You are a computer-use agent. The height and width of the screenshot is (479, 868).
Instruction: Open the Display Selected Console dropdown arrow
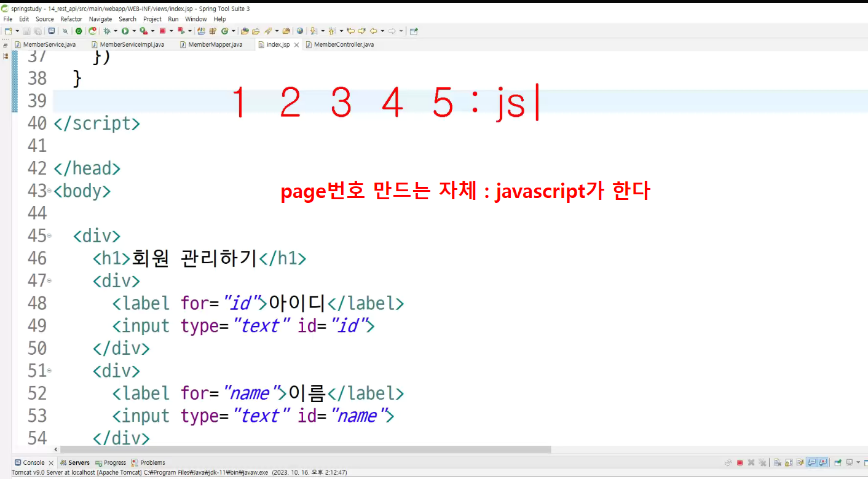[x=858, y=462]
